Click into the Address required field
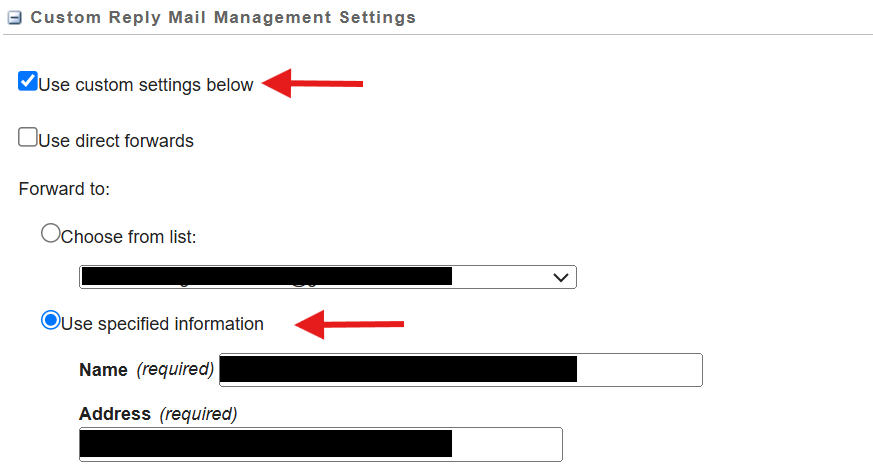Screen dimensions: 873x466 click(321, 444)
